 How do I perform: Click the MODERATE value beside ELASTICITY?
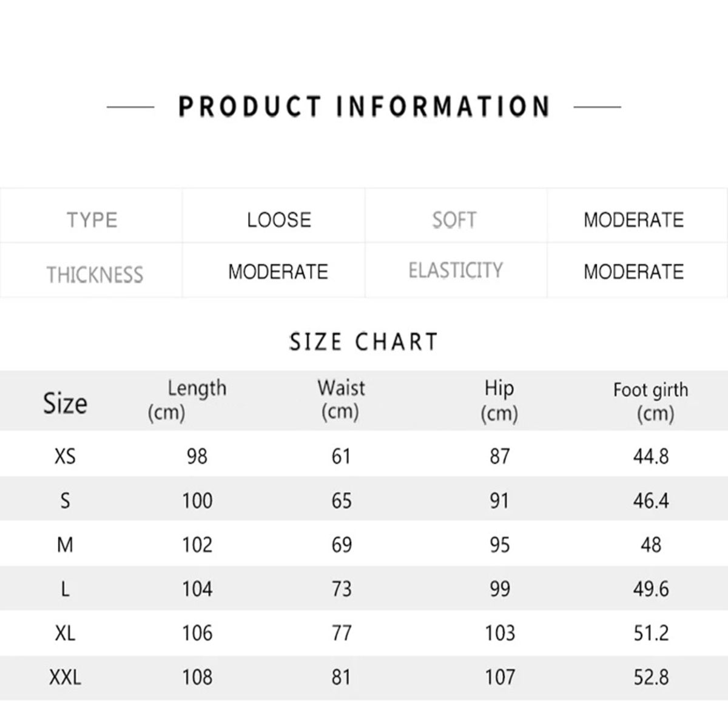click(633, 272)
